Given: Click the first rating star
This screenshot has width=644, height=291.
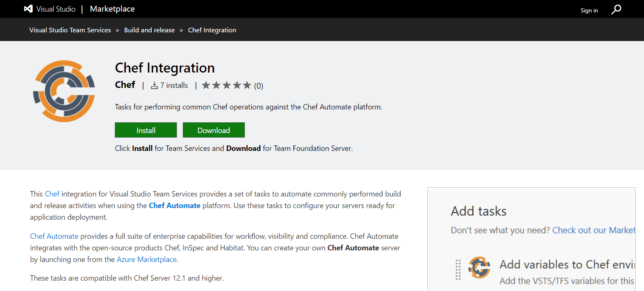Looking at the screenshot, I should (x=206, y=85).
